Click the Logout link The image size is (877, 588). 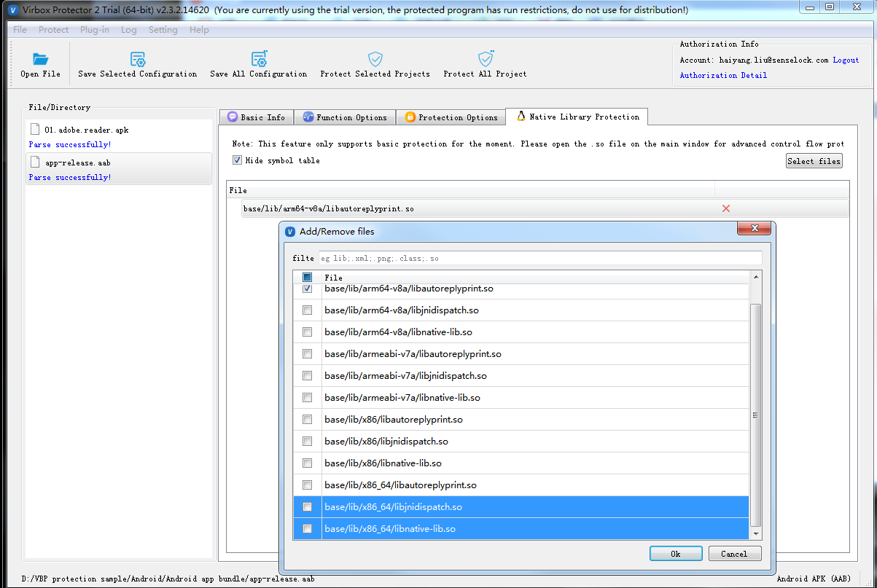(x=846, y=60)
